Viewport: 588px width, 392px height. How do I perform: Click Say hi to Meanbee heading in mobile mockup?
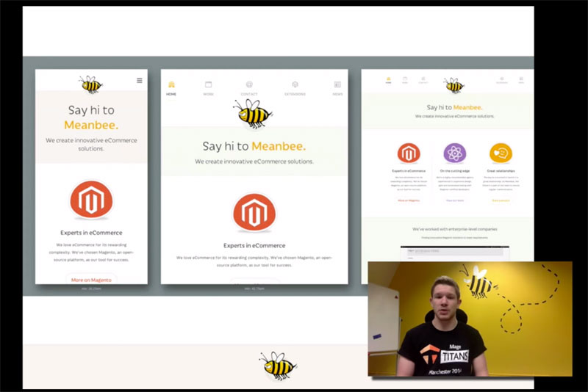91,117
